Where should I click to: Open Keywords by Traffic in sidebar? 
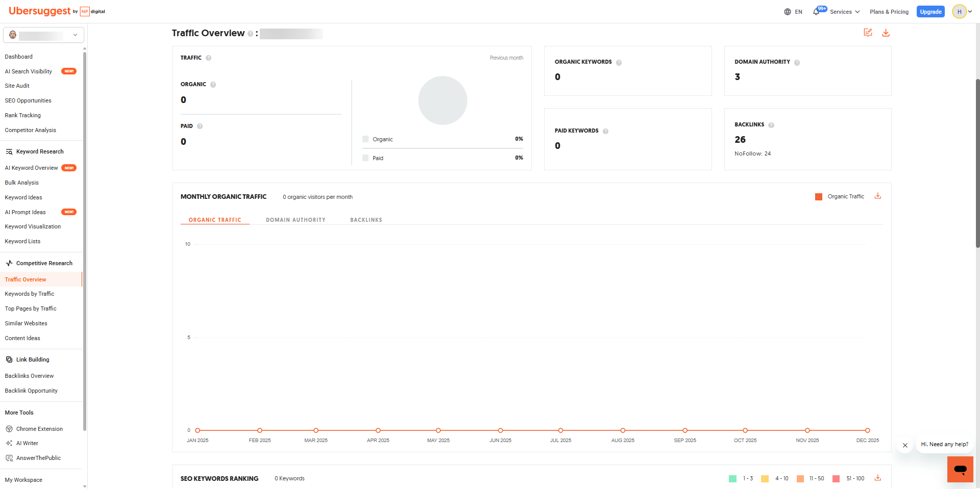tap(30, 294)
